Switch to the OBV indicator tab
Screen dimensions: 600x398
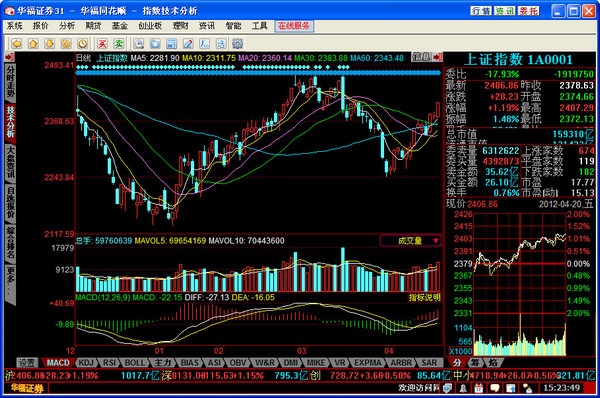238,362
